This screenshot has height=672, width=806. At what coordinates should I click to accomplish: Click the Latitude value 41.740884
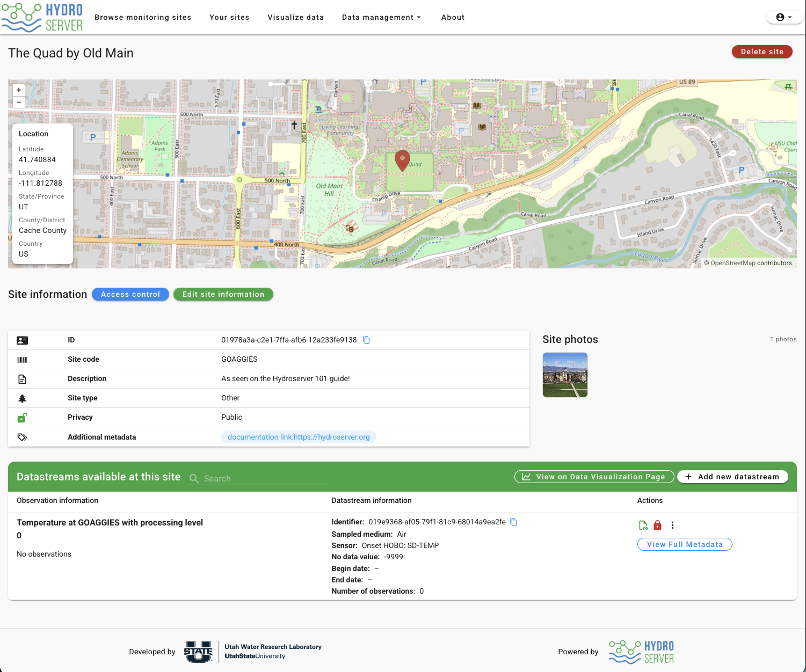click(x=37, y=159)
